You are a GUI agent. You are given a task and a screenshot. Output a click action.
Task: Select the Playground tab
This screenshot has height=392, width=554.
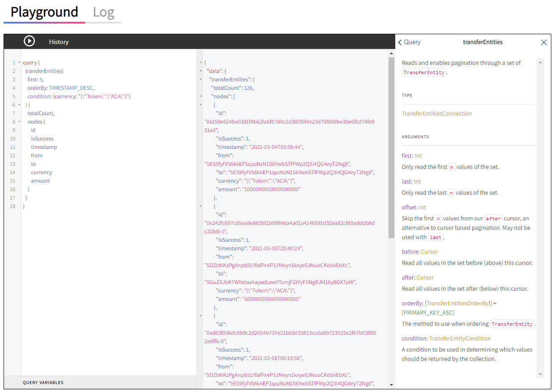click(x=44, y=12)
